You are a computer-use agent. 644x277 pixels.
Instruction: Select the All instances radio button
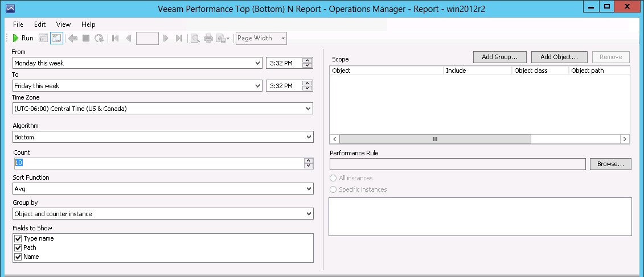[334, 178]
